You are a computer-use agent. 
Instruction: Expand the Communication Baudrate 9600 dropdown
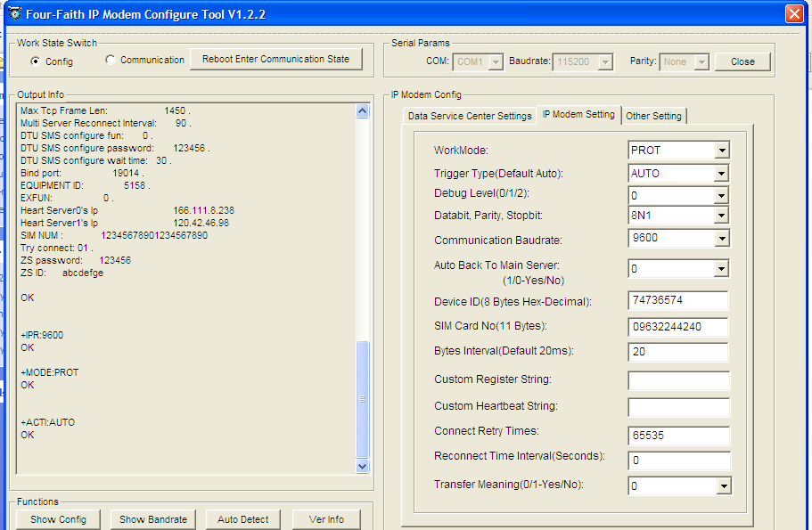click(x=721, y=238)
